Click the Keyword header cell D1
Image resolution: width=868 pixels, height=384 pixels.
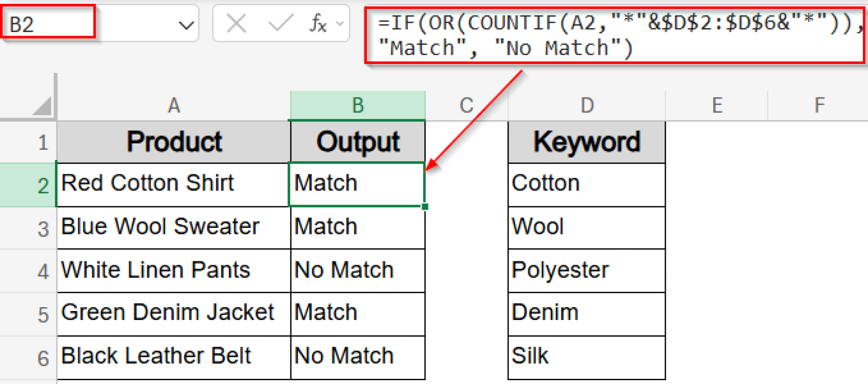click(587, 142)
